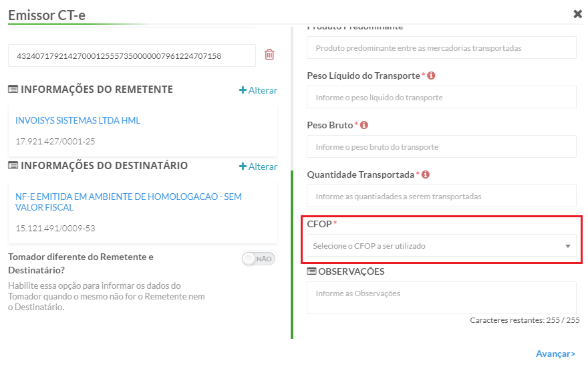The image size is (588, 367).
Task: Click list icon beside Observações heading
Action: coord(311,271)
